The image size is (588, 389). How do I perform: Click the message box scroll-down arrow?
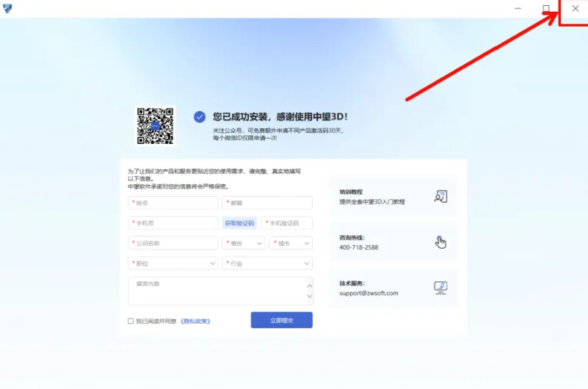309,296
